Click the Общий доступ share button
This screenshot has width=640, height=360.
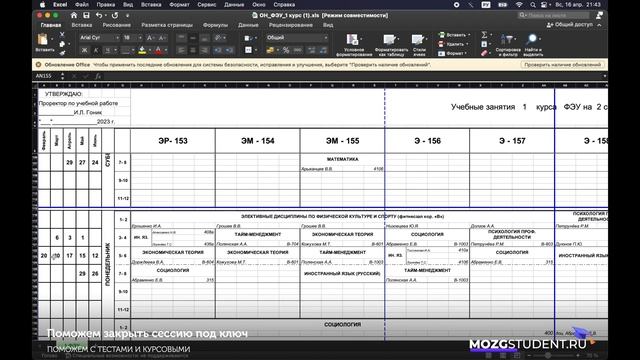click(x=569, y=25)
